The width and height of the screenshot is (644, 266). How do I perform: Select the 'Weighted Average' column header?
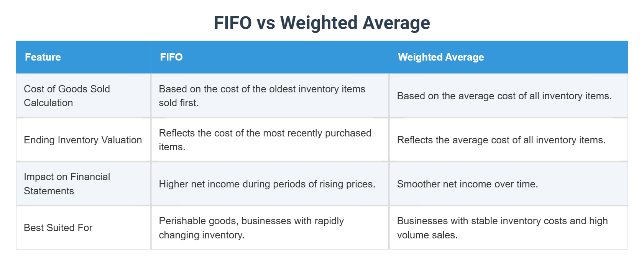[441, 57]
